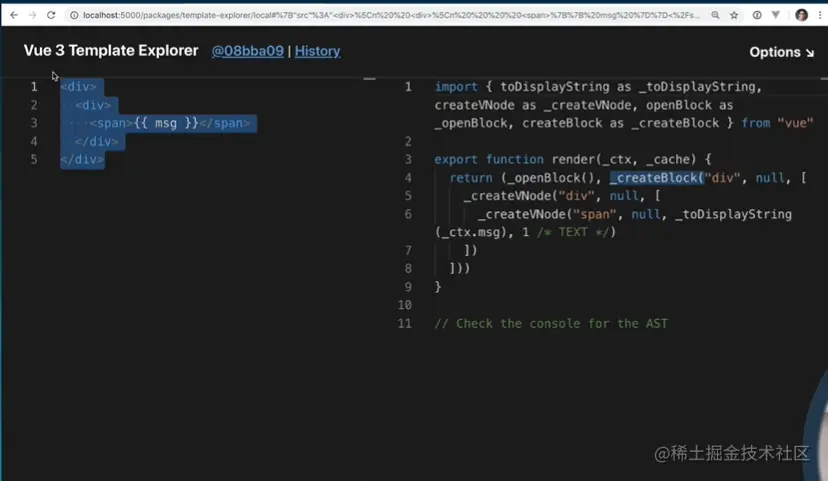The image size is (828, 481).
Task: Click the span with {{ msg }} on line 3
Action: pos(170,123)
